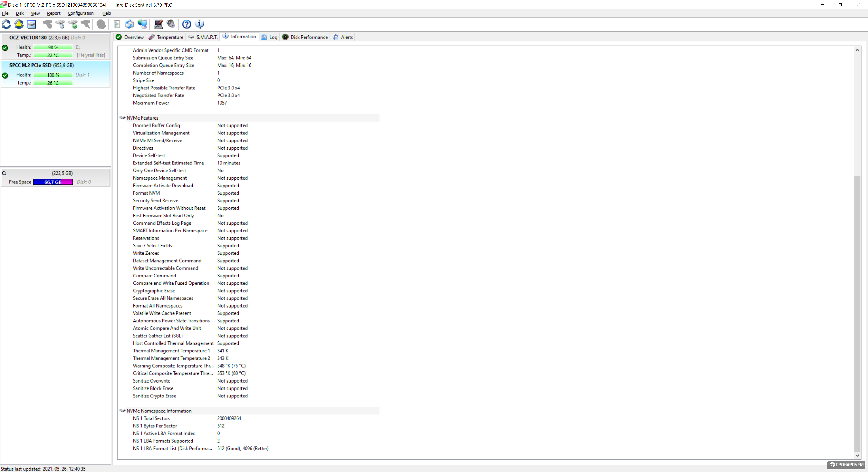The width and height of the screenshot is (868, 472).
Task: Open the Alerts tab
Action: [x=343, y=37]
